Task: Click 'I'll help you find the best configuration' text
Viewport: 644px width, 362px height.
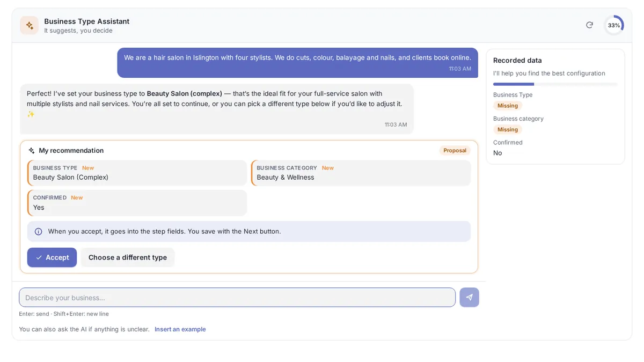Action: [549, 73]
